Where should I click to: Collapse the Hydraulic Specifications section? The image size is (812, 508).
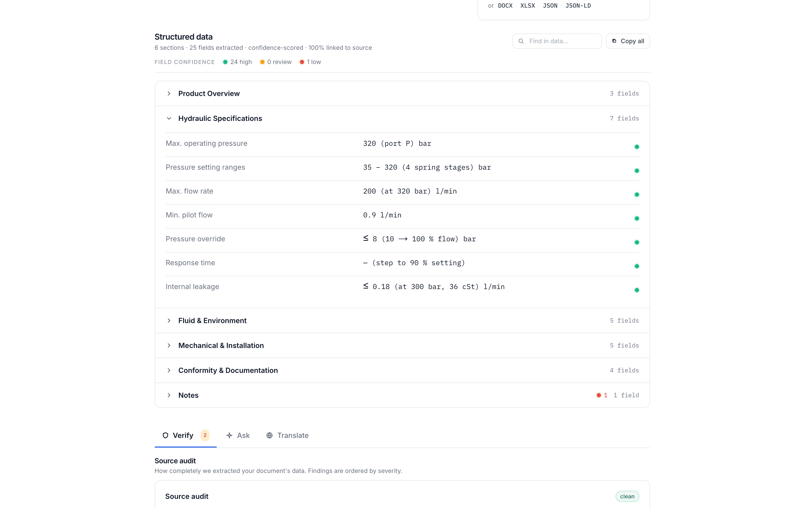[x=402, y=118]
